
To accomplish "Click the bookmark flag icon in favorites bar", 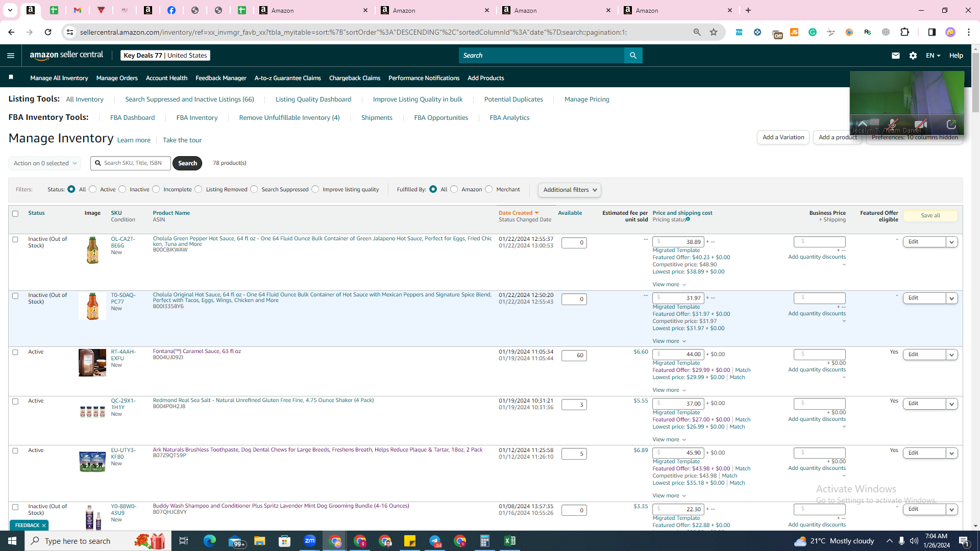I will click(x=11, y=78).
